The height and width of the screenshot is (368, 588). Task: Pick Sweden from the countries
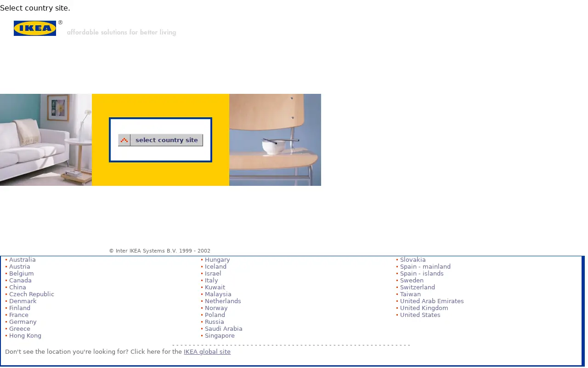click(412, 281)
